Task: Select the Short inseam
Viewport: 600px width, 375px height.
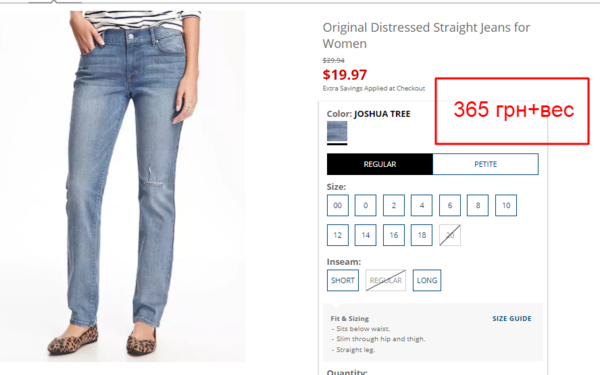Action: pyautogui.click(x=343, y=280)
